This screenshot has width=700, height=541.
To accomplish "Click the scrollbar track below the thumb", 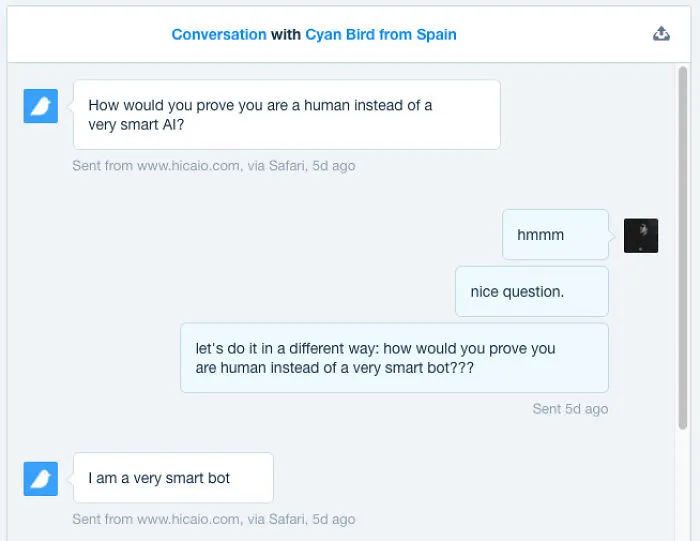I will tap(683, 484).
